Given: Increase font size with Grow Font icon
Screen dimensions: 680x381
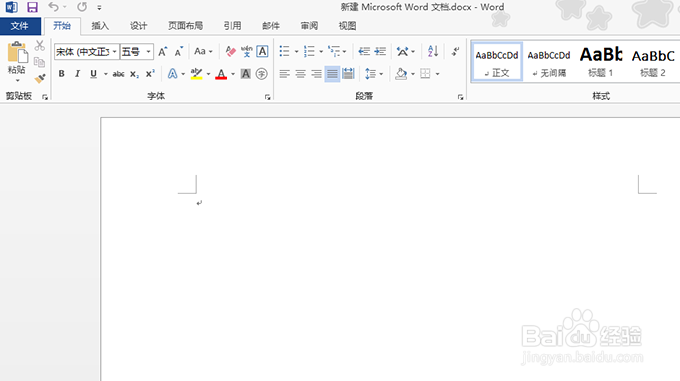Looking at the screenshot, I should point(163,52).
